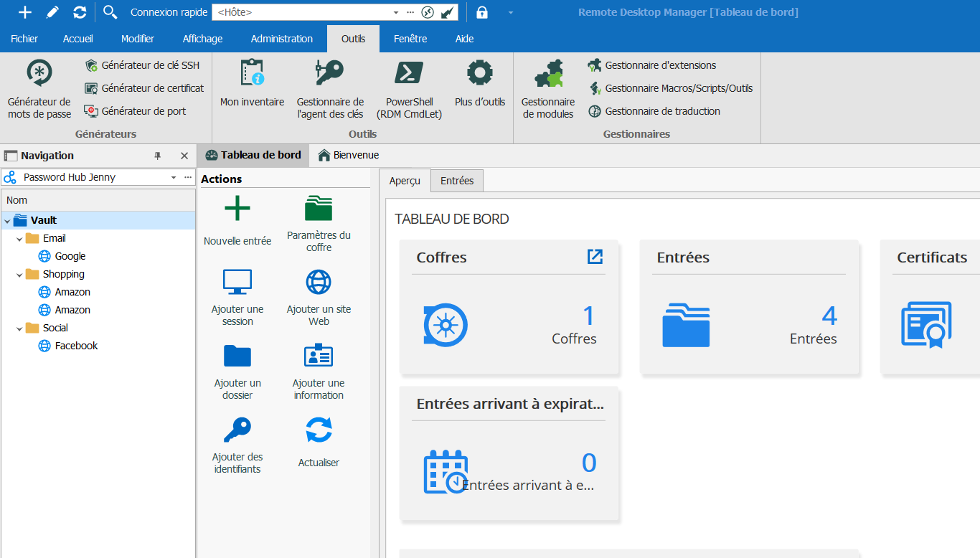Pin the Navigation panel
Viewport: 980px width, 558px height.
point(158,156)
